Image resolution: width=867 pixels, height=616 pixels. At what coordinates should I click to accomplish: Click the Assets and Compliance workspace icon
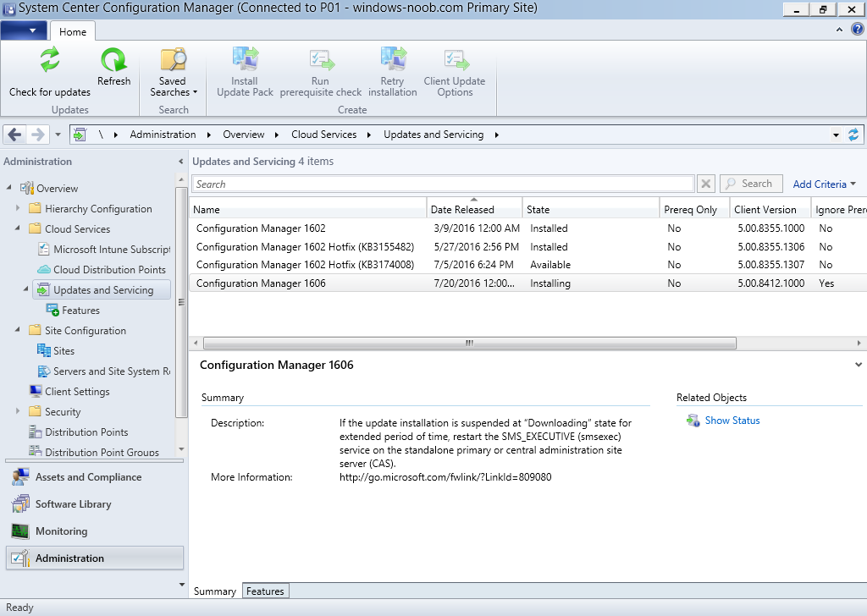(20, 476)
